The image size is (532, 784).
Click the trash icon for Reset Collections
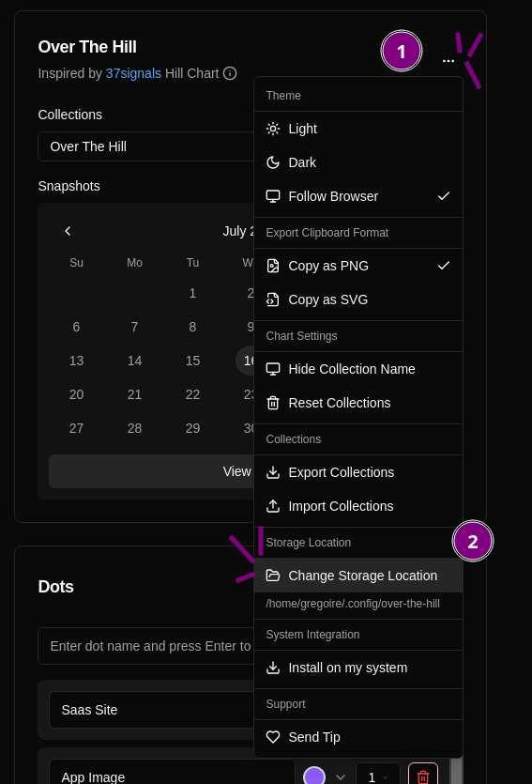pyautogui.click(x=273, y=403)
